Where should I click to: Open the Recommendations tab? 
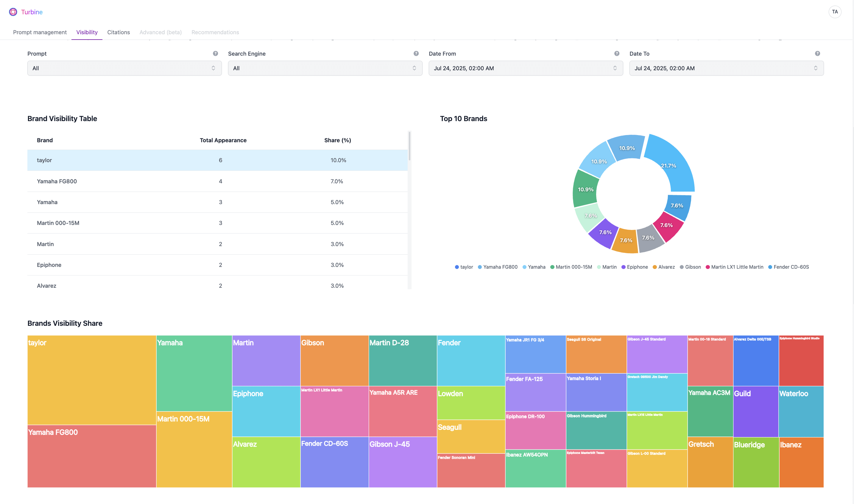coord(215,32)
